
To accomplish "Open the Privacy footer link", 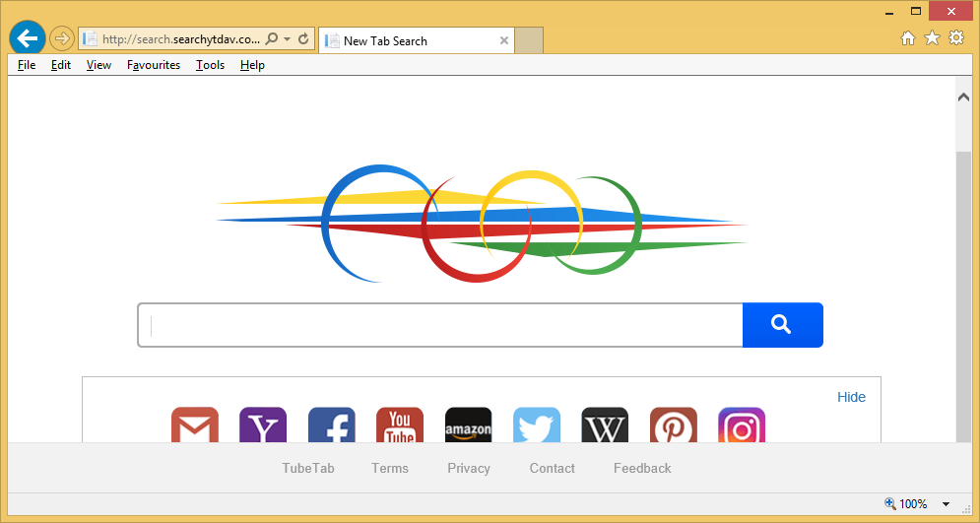I will point(469,468).
